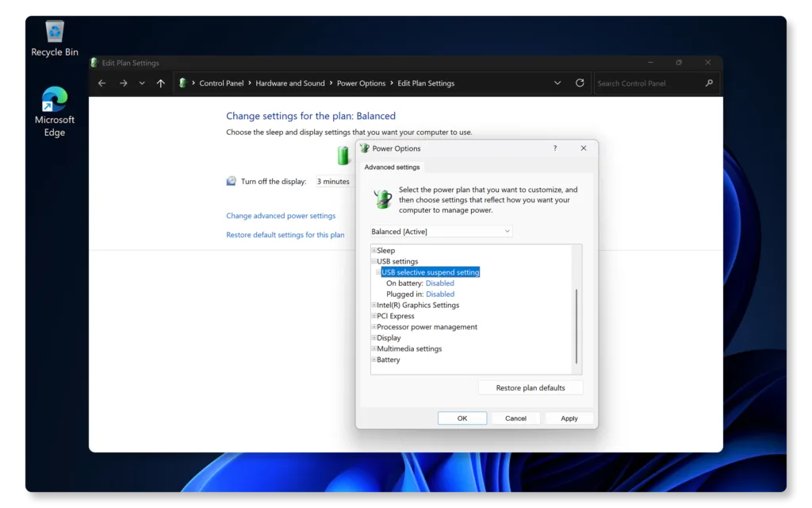Select the Advanced settings tab

(392, 167)
